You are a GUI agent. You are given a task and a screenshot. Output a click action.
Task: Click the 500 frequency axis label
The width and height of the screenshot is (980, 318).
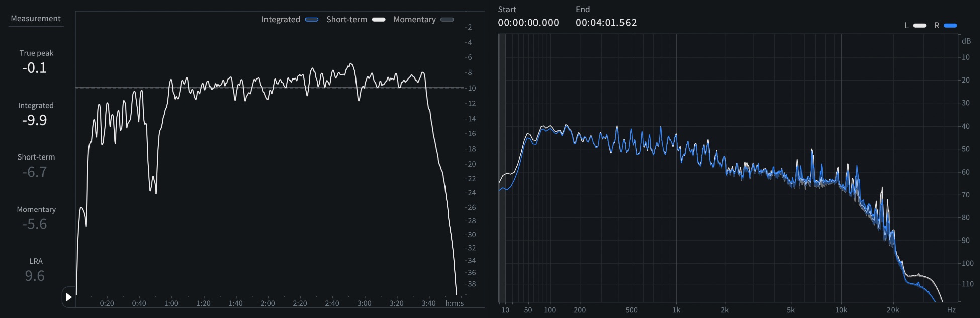[x=631, y=310]
